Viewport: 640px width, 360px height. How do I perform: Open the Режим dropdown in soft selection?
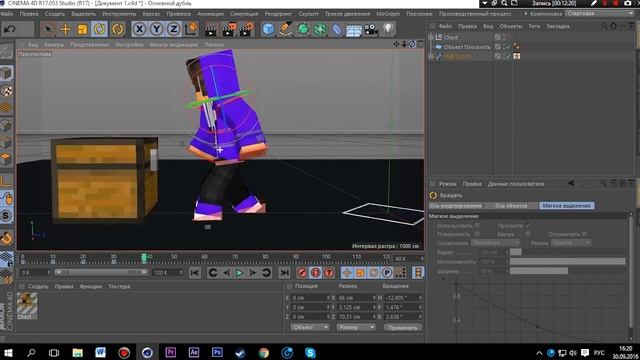(x=571, y=243)
